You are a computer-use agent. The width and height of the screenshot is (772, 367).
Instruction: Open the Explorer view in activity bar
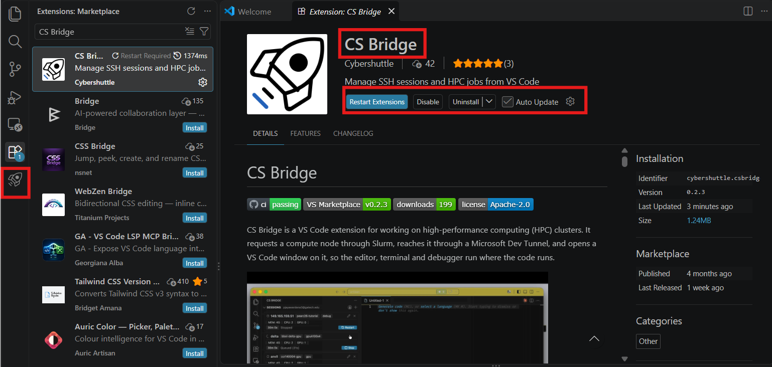[15, 13]
